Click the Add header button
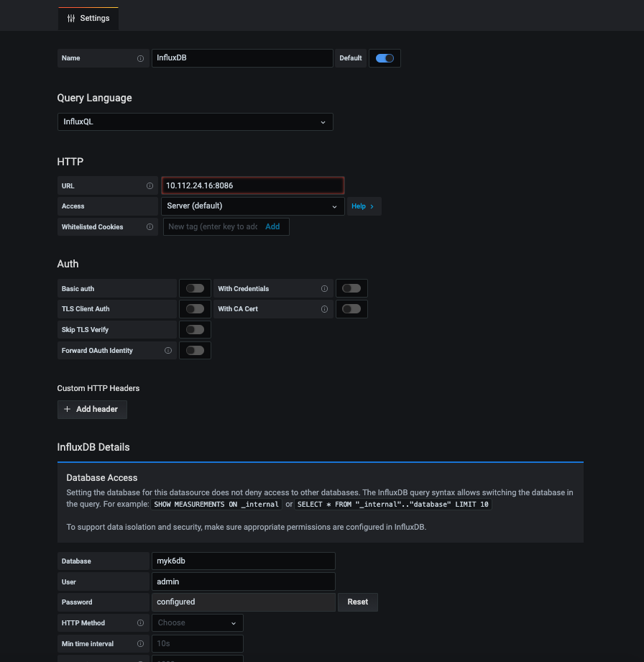 pos(92,410)
